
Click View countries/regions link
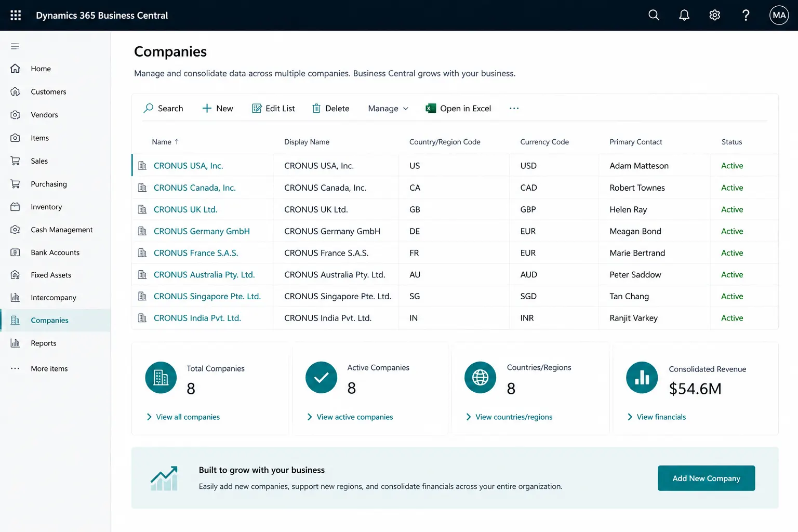click(x=509, y=417)
